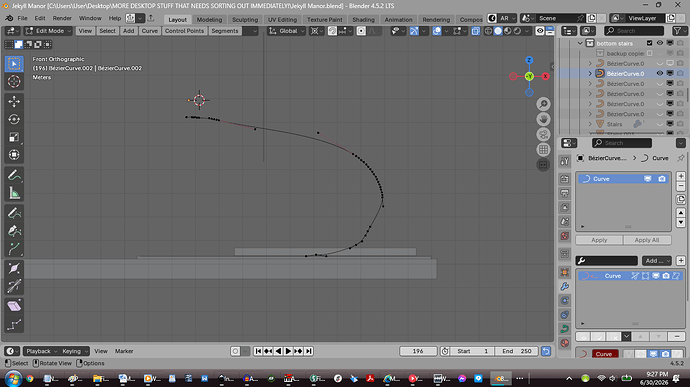690x387 pixels.
Task: Open Global transform orientation dropdown
Action: (x=286, y=31)
